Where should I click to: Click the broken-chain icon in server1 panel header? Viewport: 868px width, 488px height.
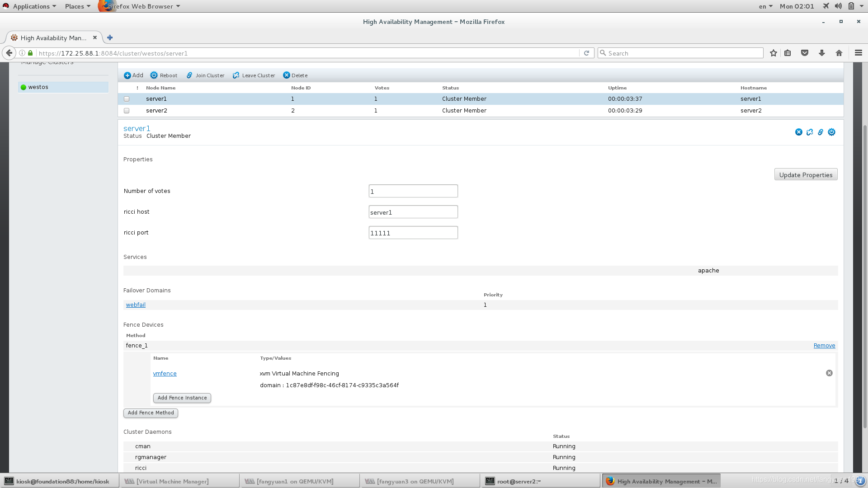[x=810, y=132]
